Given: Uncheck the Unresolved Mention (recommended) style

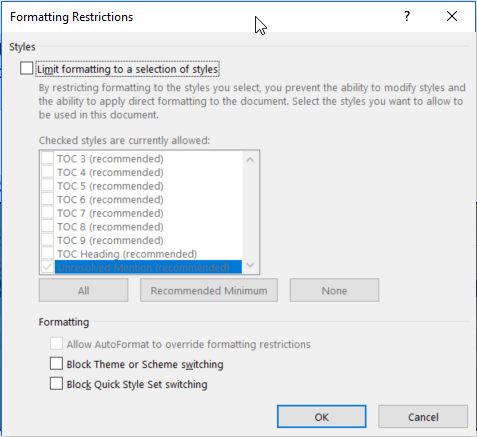Looking at the screenshot, I should tap(47, 267).
